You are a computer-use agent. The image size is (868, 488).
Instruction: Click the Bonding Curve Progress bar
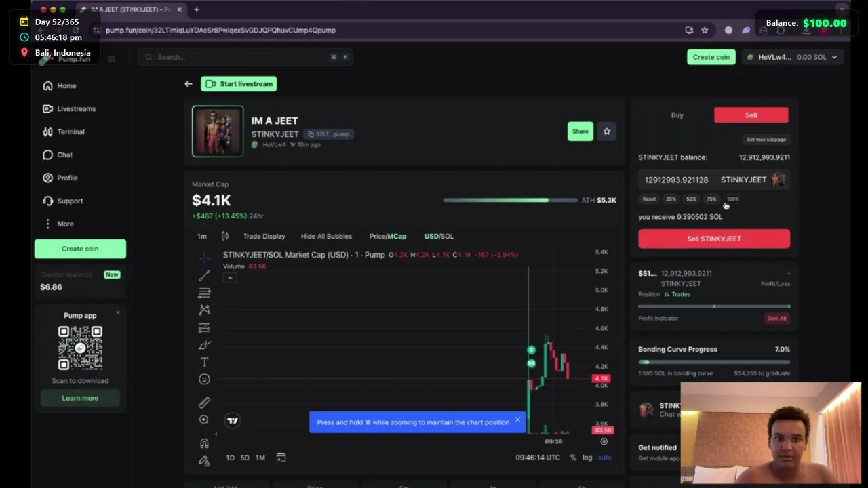click(714, 362)
